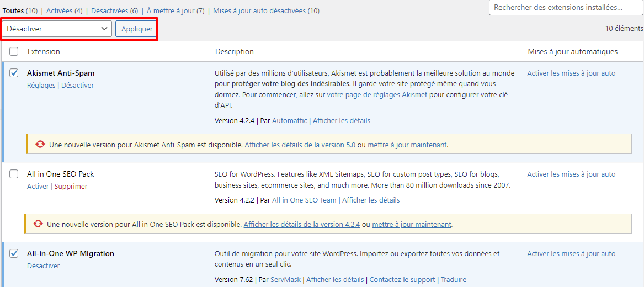Screen dimensions: 644x287
Task: Click mettre à jour maintenant for Akismet
Action: click(407, 145)
